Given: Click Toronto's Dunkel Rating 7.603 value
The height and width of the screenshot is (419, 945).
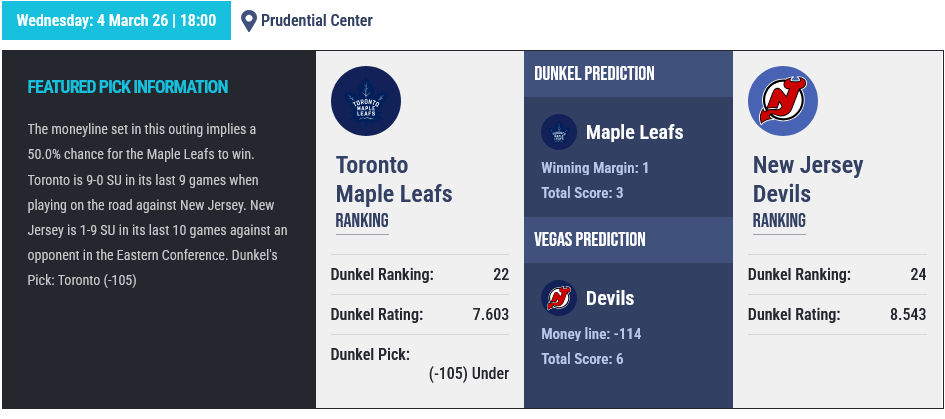Looking at the screenshot, I should click(x=491, y=314).
